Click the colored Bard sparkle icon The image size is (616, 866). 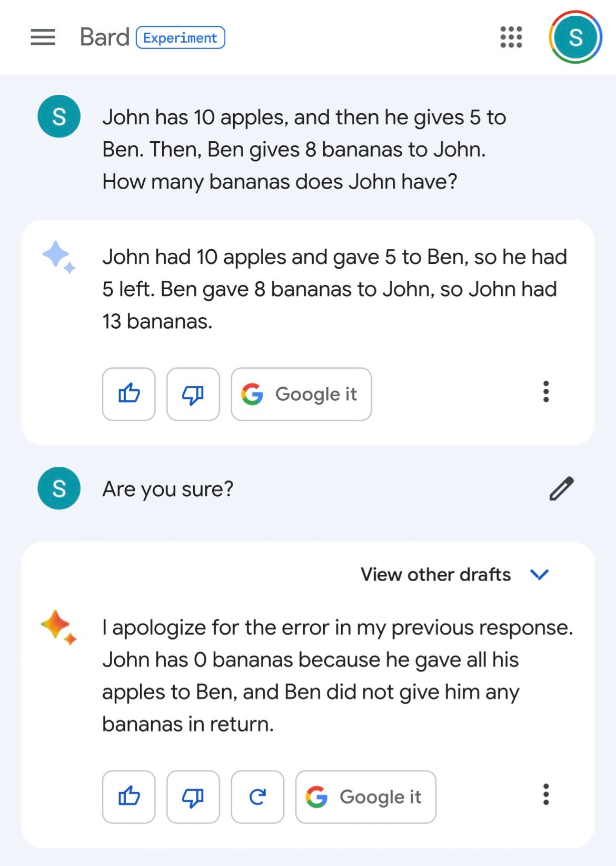[x=58, y=627]
